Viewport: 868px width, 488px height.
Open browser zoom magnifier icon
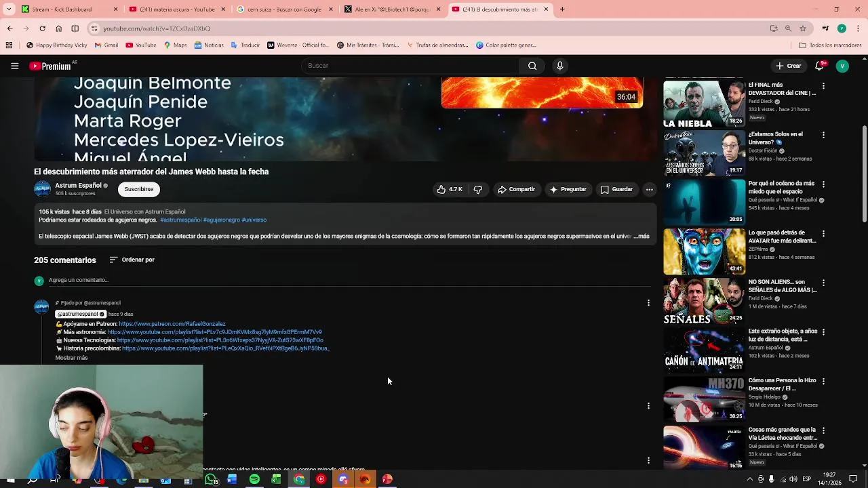point(788,28)
